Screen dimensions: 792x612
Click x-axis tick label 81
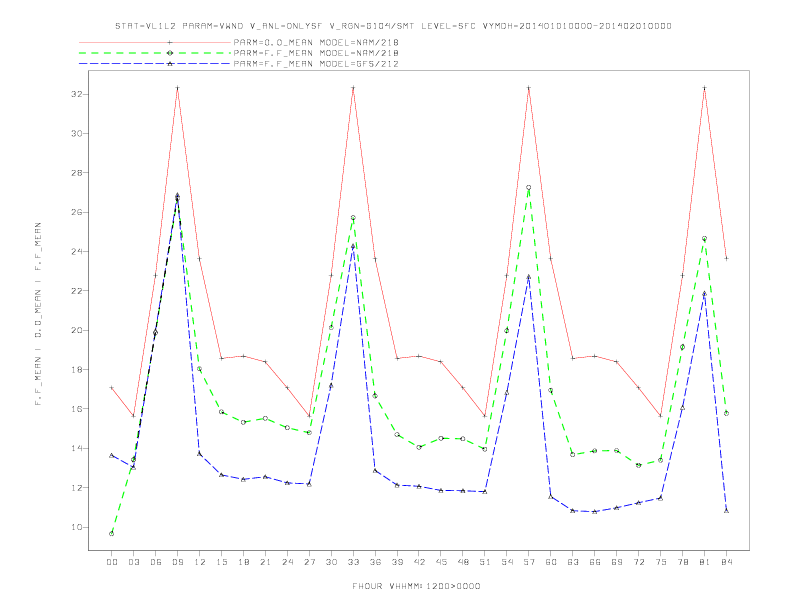(x=705, y=562)
